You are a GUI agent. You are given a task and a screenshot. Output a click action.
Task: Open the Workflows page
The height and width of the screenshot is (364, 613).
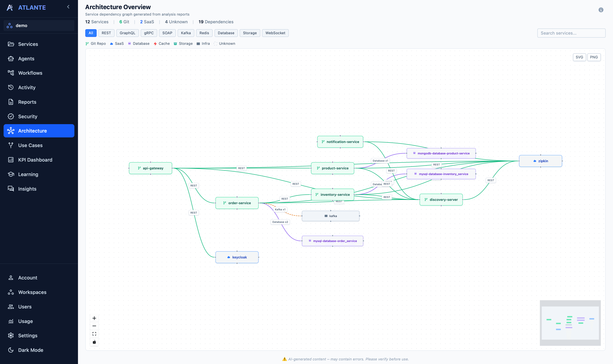point(30,73)
